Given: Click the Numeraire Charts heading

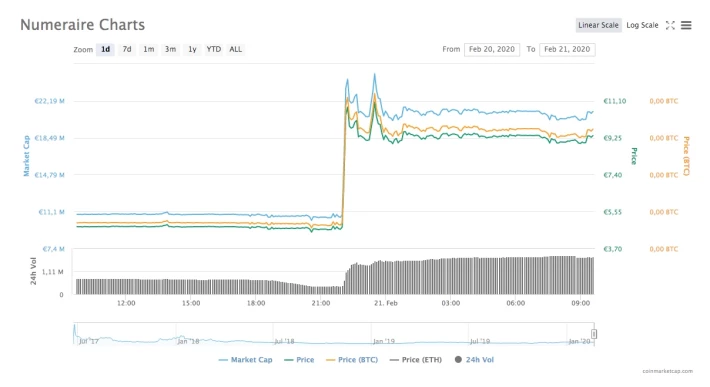Looking at the screenshot, I should click(82, 25).
